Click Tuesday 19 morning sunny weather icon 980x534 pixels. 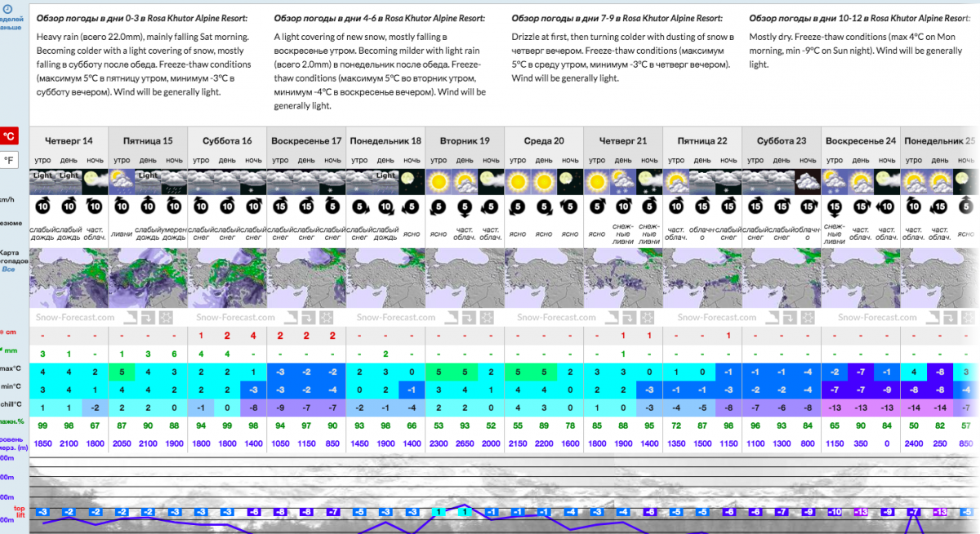click(x=439, y=180)
